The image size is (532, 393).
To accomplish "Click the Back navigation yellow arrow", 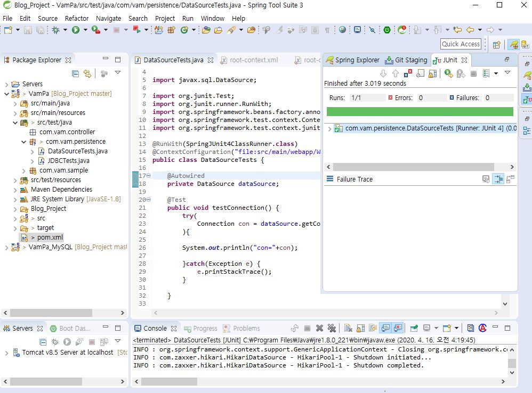I will pyautogui.click(x=470, y=30).
